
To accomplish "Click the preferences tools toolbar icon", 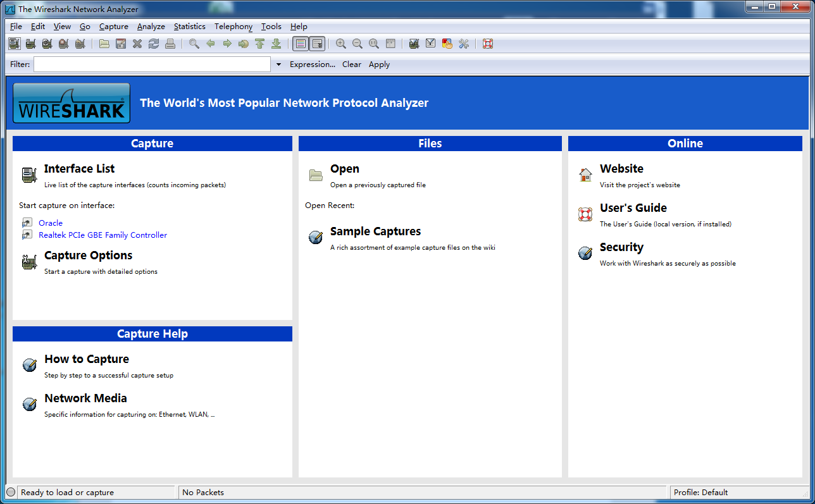I will click(x=464, y=44).
